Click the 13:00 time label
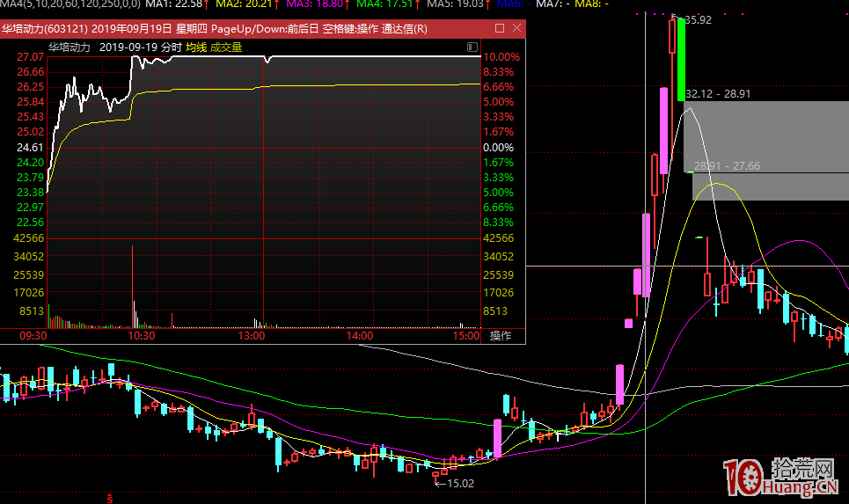This screenshot has height=504, width=849. coord(252,336)
